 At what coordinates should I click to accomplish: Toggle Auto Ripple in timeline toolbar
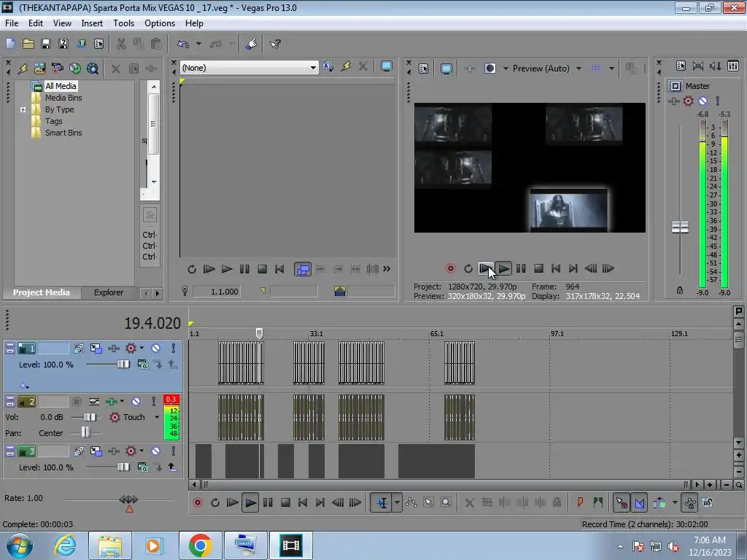point(659,502)
